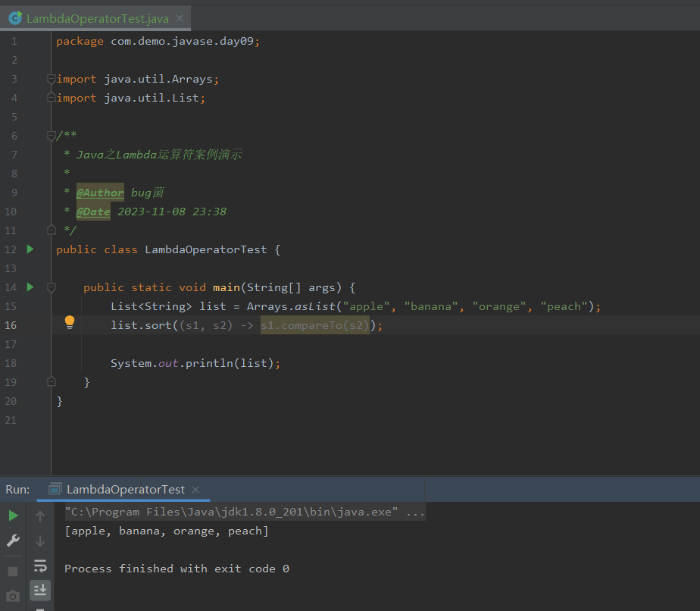The image size is (700, 611).
Task: Click the java.exe command line in console
Action: [x=245, y=512]
